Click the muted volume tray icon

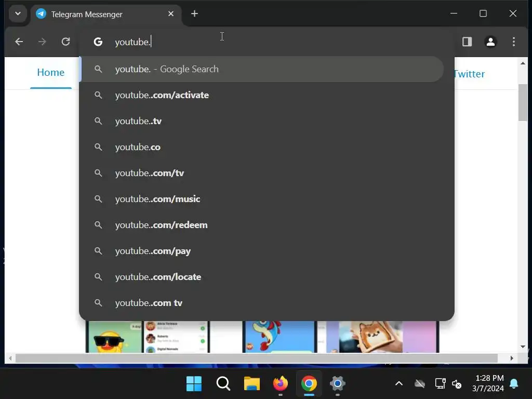(x=457, y=384)
